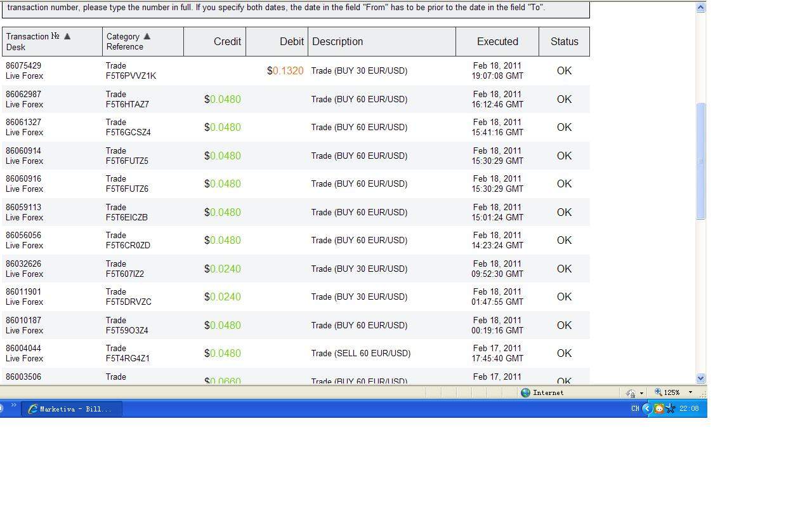This screenshot has height=508, width=812.
Task: Click reference code F5T6PVVZ1K
Action: tap(131, 76)
